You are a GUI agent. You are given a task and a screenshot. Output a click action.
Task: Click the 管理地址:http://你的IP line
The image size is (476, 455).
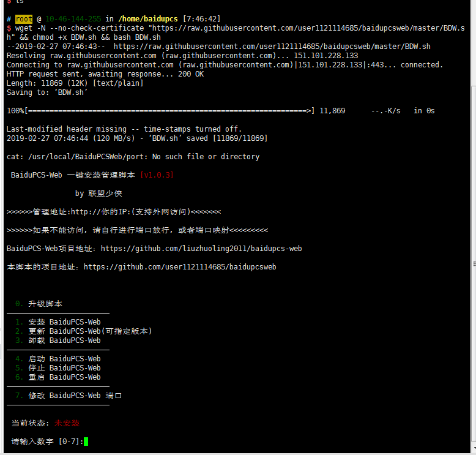pyautogui.click(x=114, y=212)
